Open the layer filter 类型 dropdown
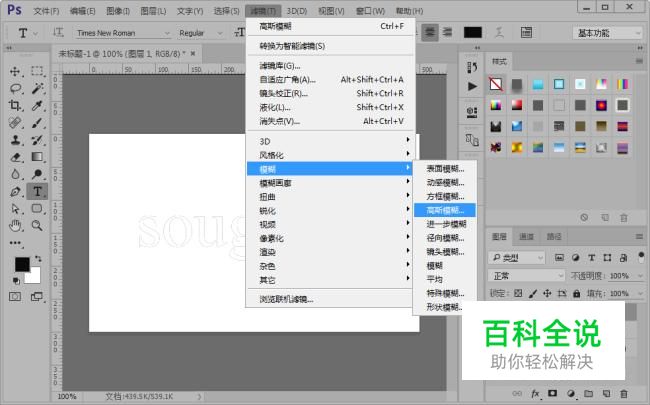The height and width of the screenshot is (405, 650). click(517, 258)
